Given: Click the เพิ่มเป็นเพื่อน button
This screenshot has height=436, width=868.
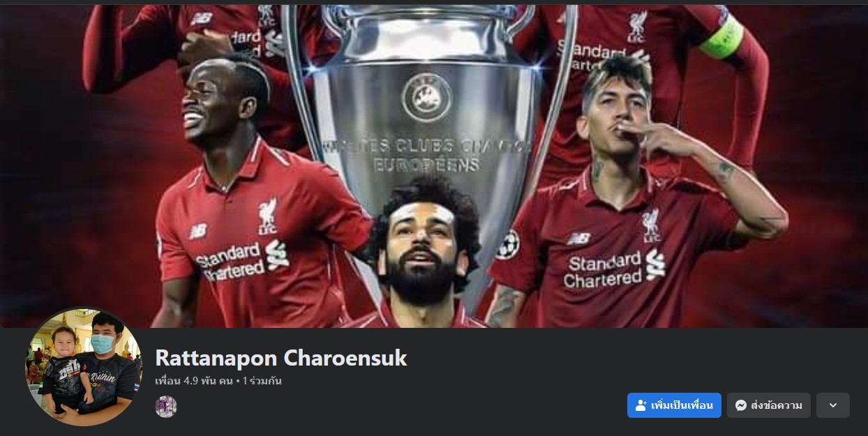Looking at the screenshot, I should click(x=674, y=405).
